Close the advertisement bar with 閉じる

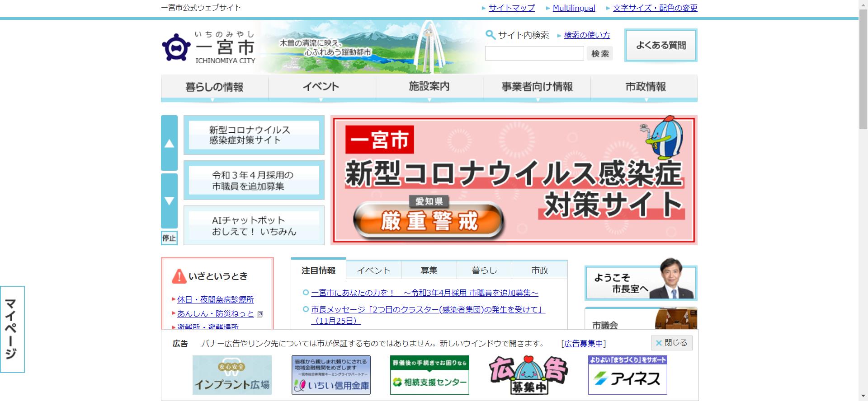pos(671,343)
